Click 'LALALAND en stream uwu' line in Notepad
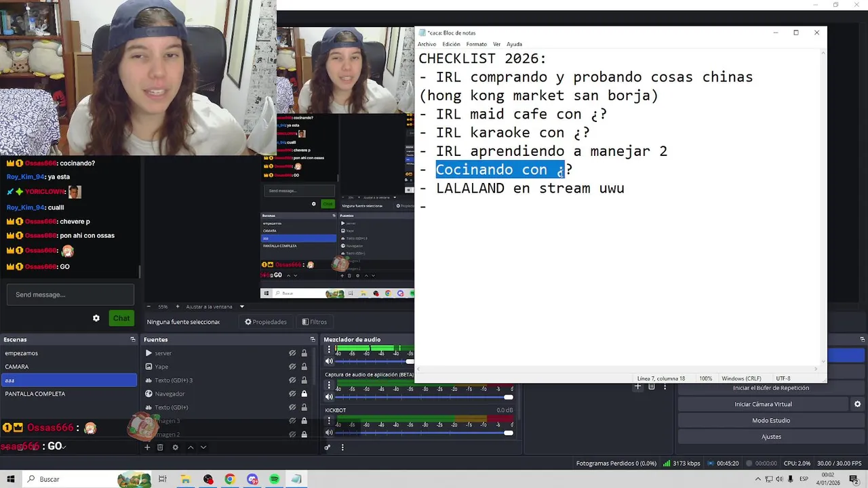The image size is (868, 488). [530, 188]
